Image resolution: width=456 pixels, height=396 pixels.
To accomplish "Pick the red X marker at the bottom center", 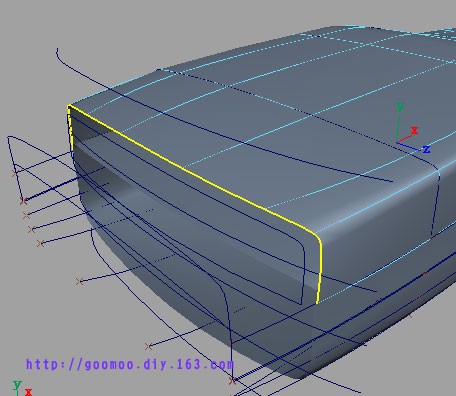I will click(x=233, y=380).
